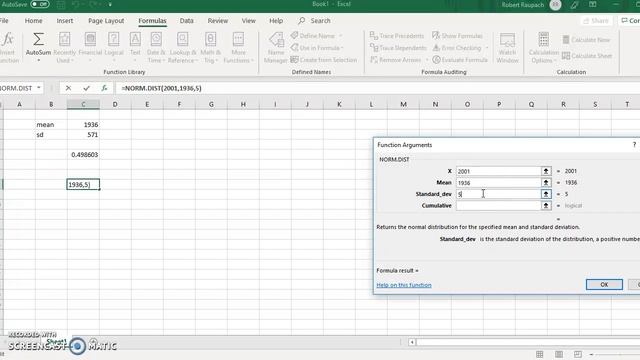
Task: Expand the Name Box dropdown
Action: pos(39,88)
